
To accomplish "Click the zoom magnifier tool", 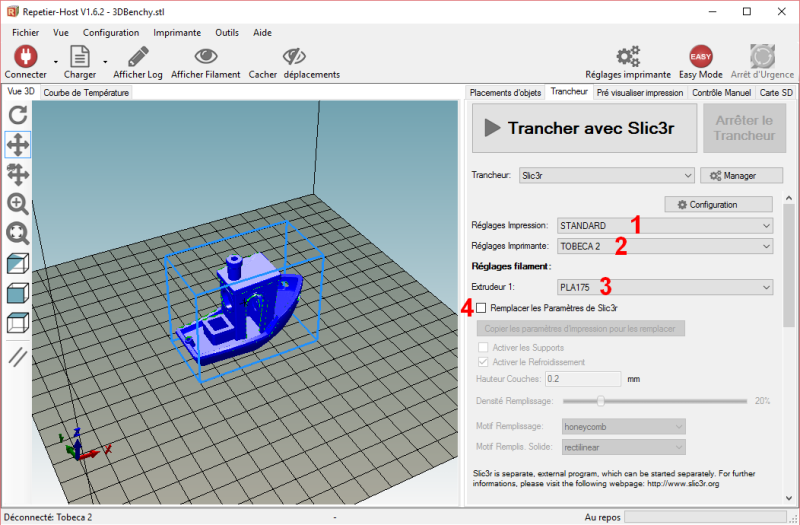I will (x=18, y=204).
